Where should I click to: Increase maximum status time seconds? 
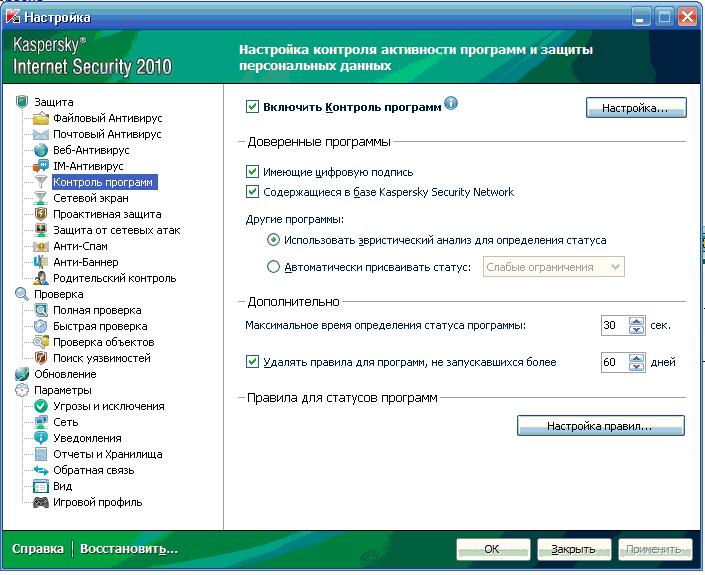(636, 321)
